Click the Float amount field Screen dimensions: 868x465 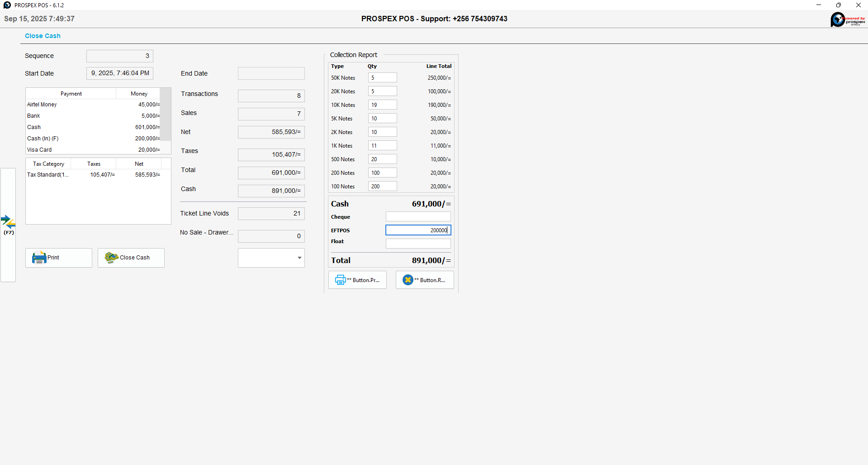418,244
